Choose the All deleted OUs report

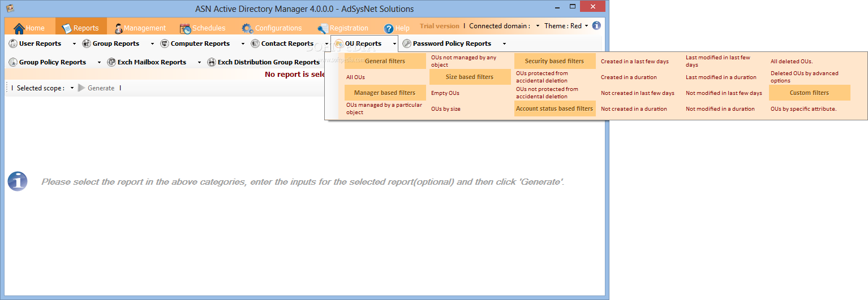click(x=792, y=61)
